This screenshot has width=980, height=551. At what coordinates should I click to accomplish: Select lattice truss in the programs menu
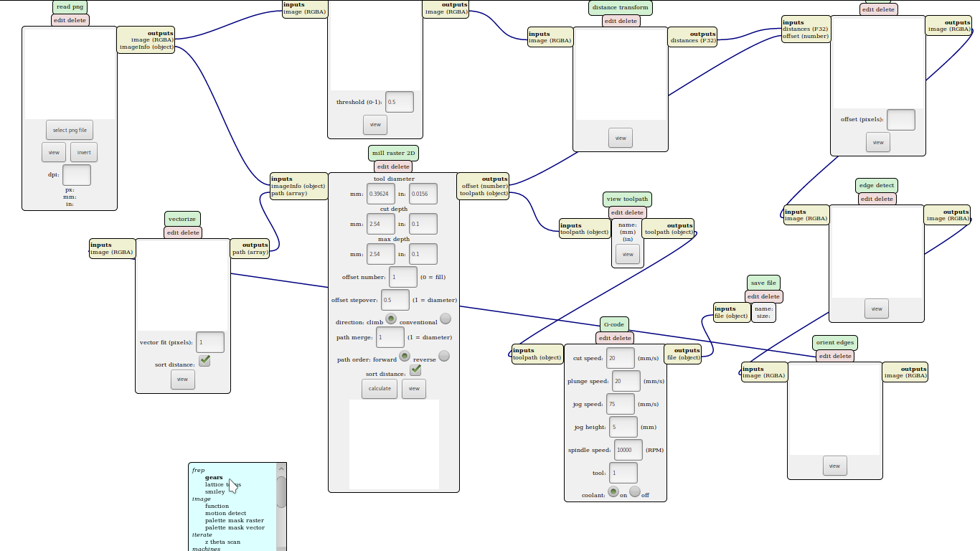coord(223,484)
